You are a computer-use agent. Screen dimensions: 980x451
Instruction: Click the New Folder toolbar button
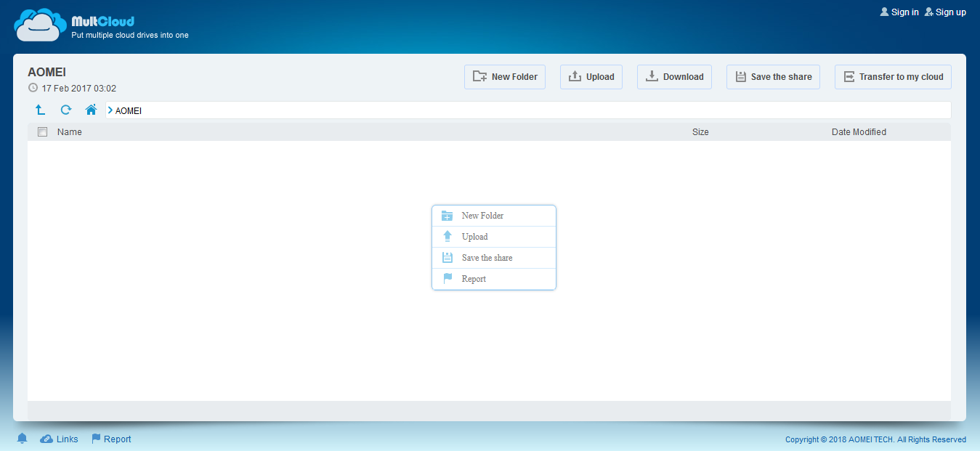pos(505,77)
